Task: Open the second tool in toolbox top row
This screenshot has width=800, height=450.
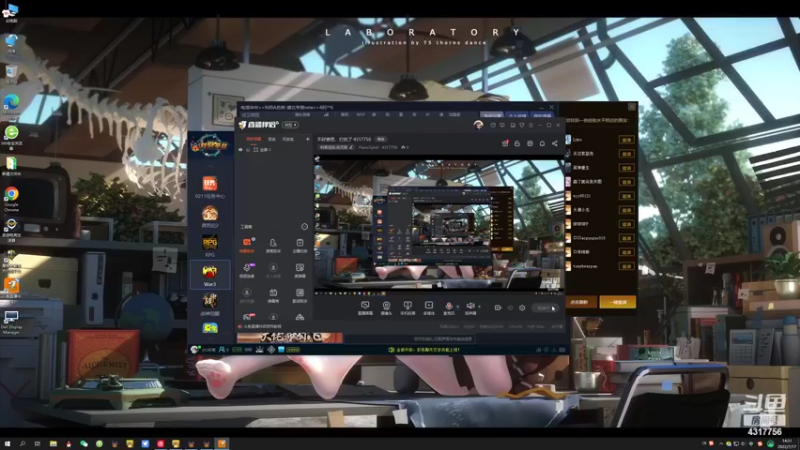Action: (x=273, y=244)
